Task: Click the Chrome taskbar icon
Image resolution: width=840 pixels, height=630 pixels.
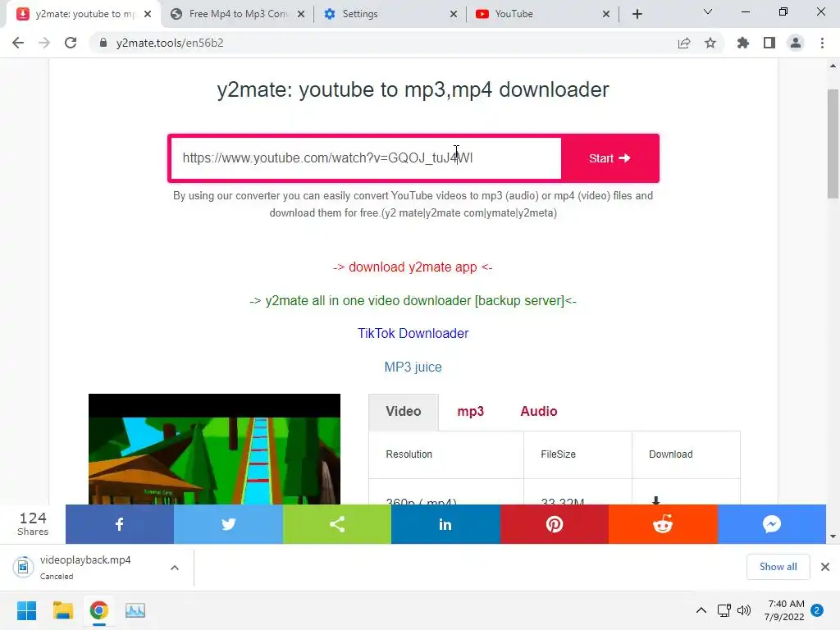Action: (x=99, y=610)
